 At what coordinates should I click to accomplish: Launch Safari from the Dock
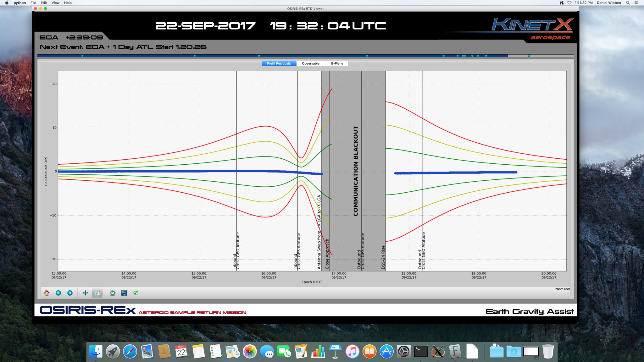(130, 352)
